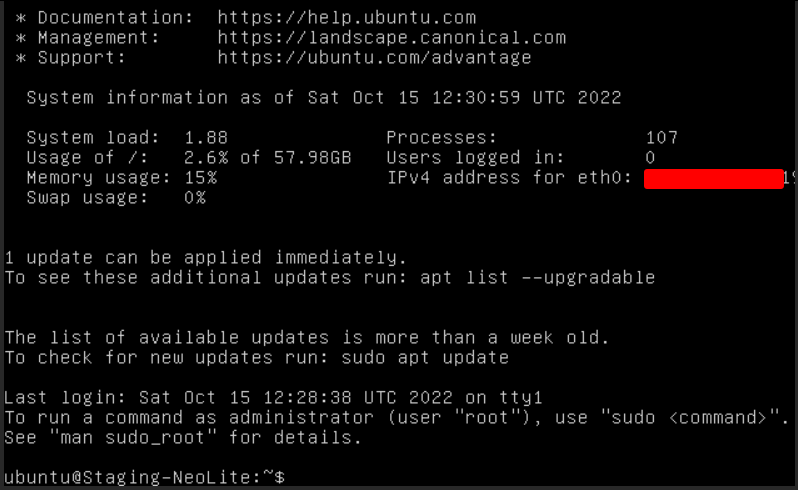The height and width of the screenshot is (490, 798).
Task: Click the help.ubuntu.com documentation URL
Action: coord(346,18)
